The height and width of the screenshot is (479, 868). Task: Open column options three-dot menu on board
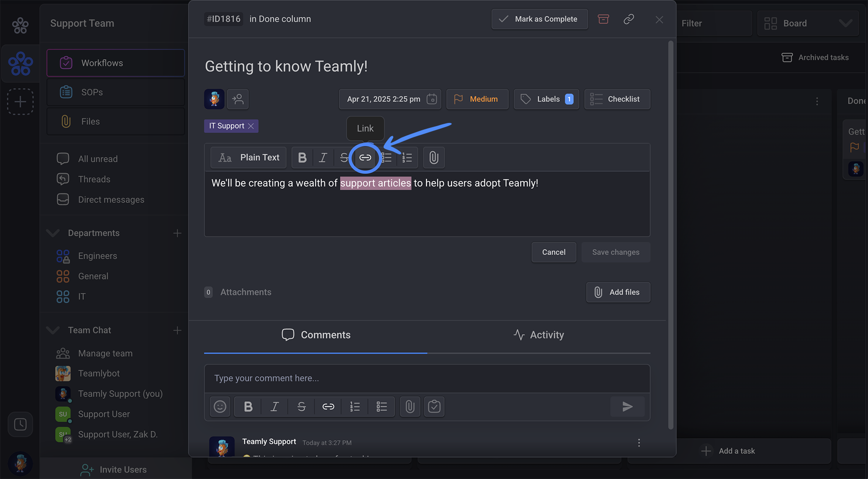tap(817, 101)
